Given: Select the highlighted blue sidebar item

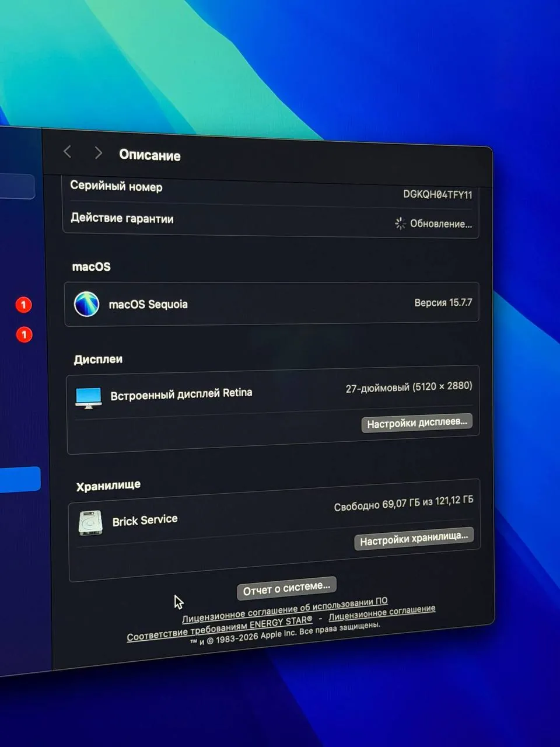Looking at the screenshot, I should (19, 479).
